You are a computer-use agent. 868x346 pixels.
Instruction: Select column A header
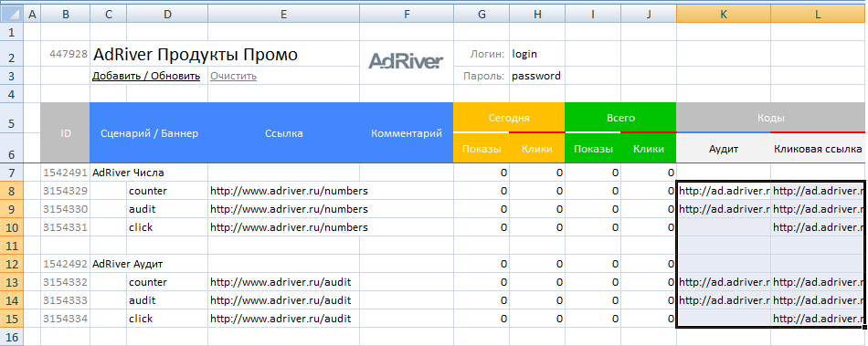(x=32, y=15)
